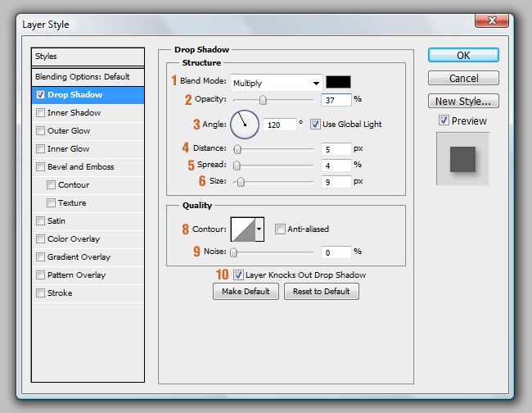532x413 pixels.
Task: Uncheck the Drop Shadow style checkbox
Action: (41, 95)
